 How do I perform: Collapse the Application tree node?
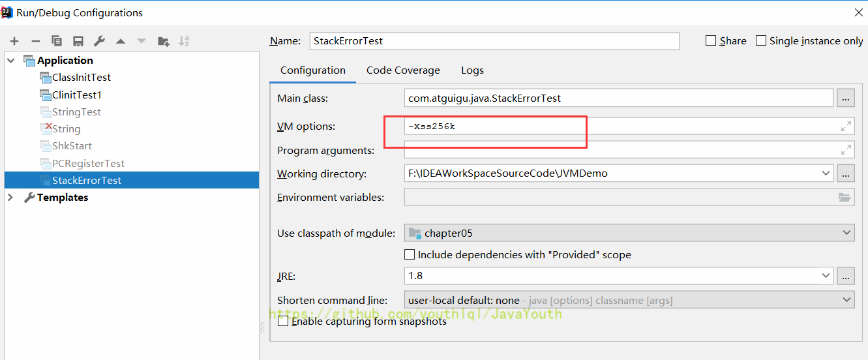pos(11,60)
